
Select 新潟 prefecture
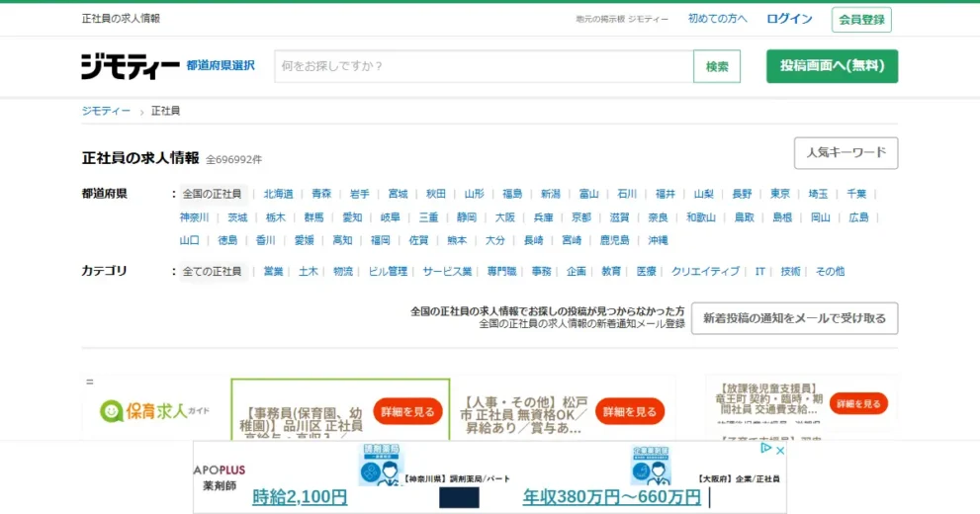[551, 195]
